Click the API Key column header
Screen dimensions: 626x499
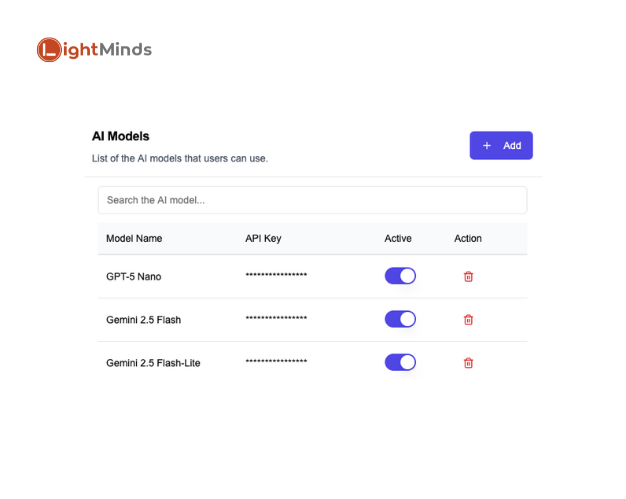[264, 238]
